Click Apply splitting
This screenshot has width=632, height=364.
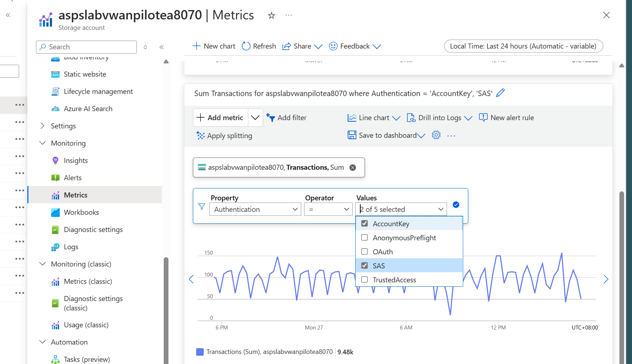tap(224, 136)
